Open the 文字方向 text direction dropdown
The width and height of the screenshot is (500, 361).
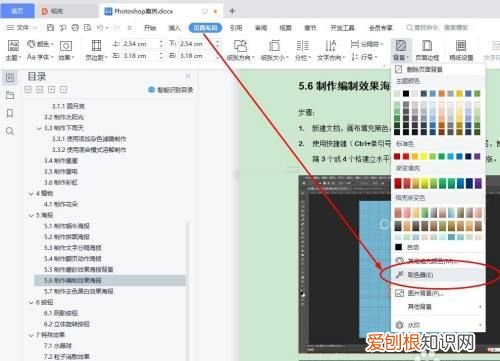(x=331, y=50)
